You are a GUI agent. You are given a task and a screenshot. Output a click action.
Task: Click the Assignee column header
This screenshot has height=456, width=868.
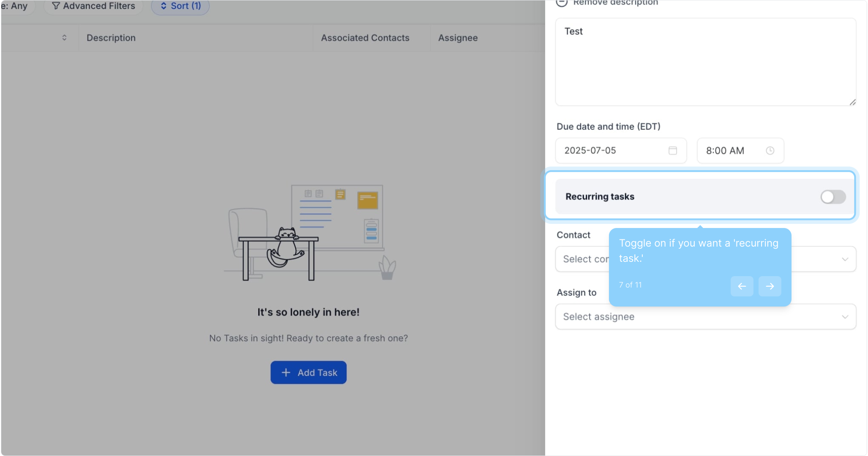point(458,38)
